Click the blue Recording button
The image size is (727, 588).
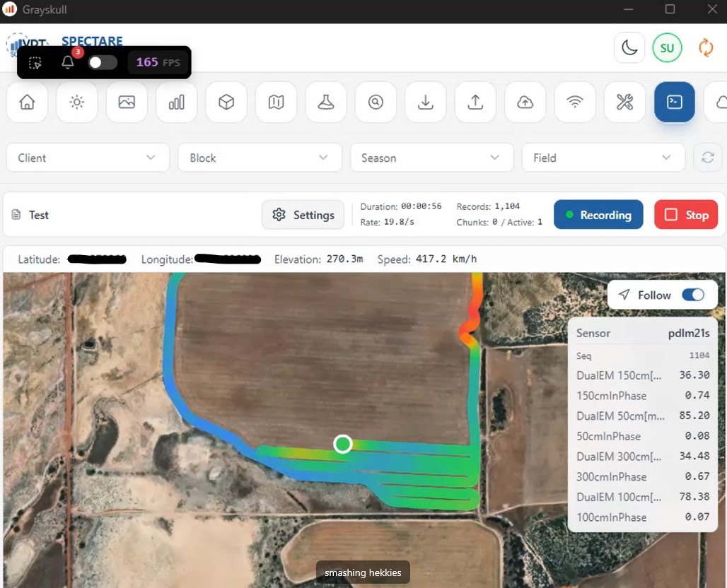pyautogui.click(x=598, y=215)
